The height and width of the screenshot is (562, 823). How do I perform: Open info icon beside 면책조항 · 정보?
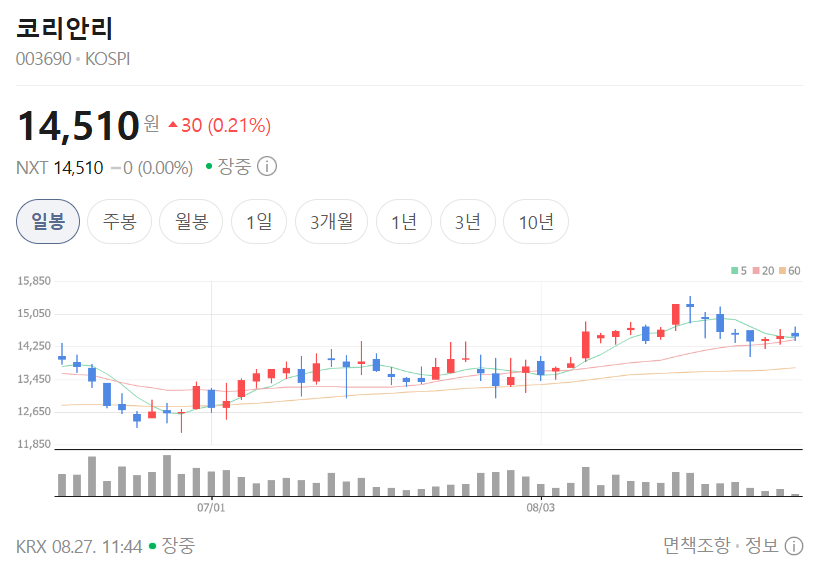click(x=794, y=546)
